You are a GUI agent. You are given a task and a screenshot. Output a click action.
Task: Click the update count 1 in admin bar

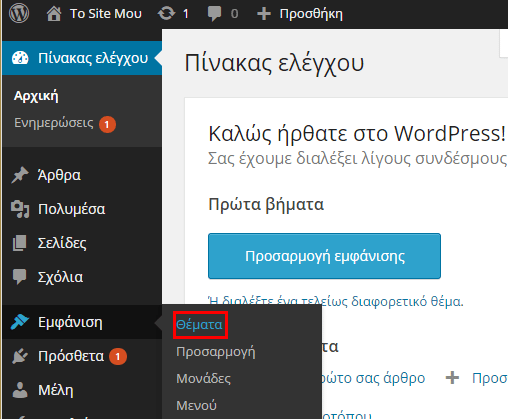186,14
